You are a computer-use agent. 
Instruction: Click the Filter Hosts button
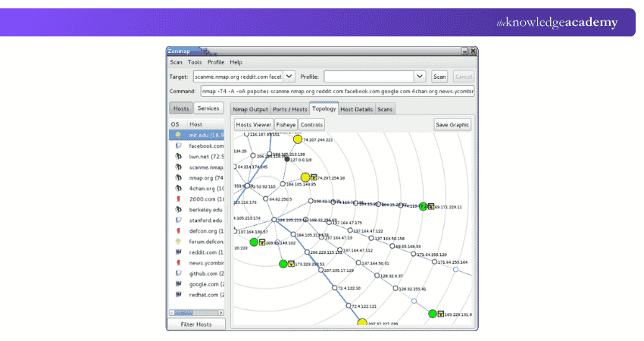click(196, 324)
